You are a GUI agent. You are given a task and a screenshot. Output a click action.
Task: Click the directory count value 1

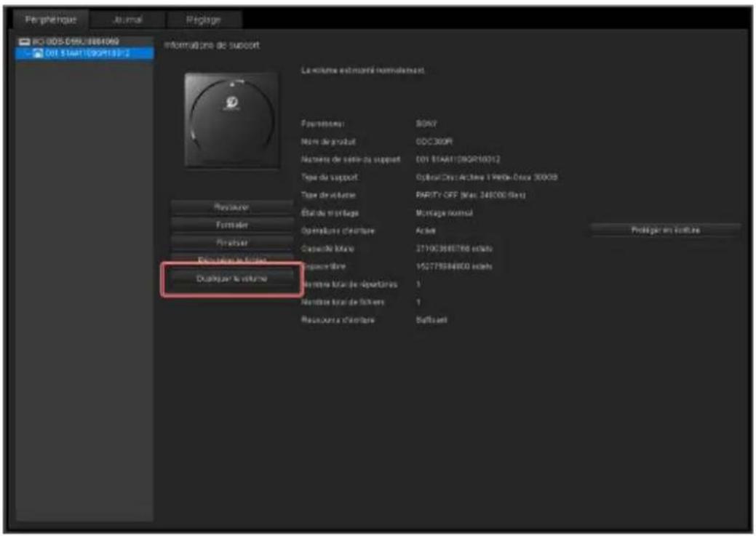point(418,284)
